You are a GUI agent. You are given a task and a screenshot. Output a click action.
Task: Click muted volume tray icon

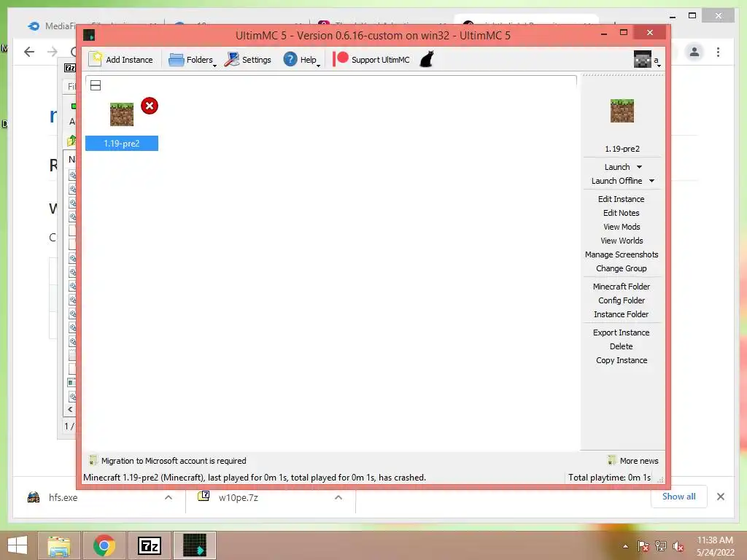[x=678, y=546]
